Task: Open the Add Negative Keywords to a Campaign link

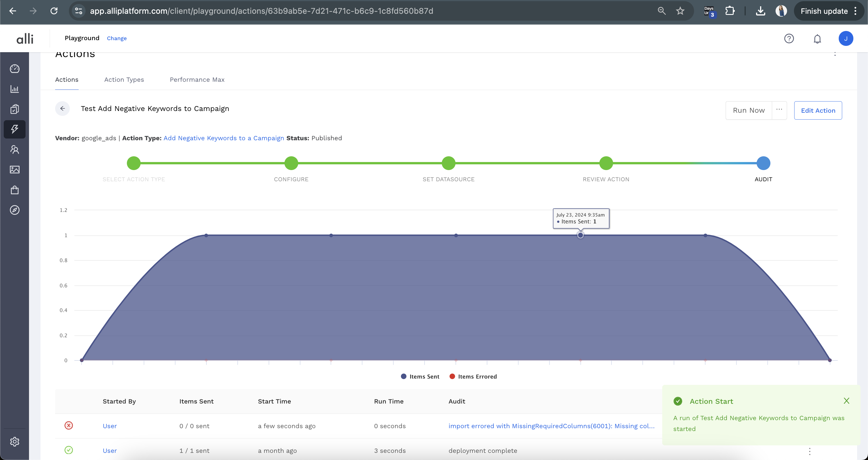Action: [224, 138]
